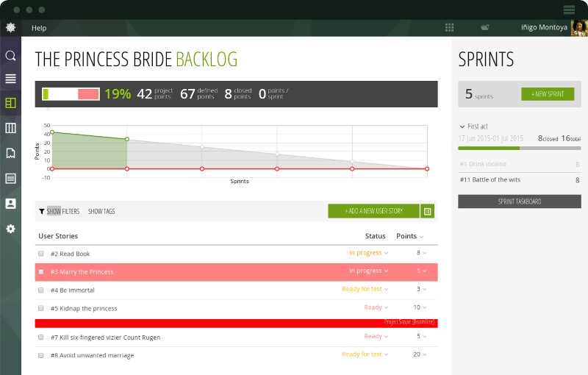The width and height of the screenshot is (588, 375).
Task: Click Show Tags
Action: coord(101,212)
